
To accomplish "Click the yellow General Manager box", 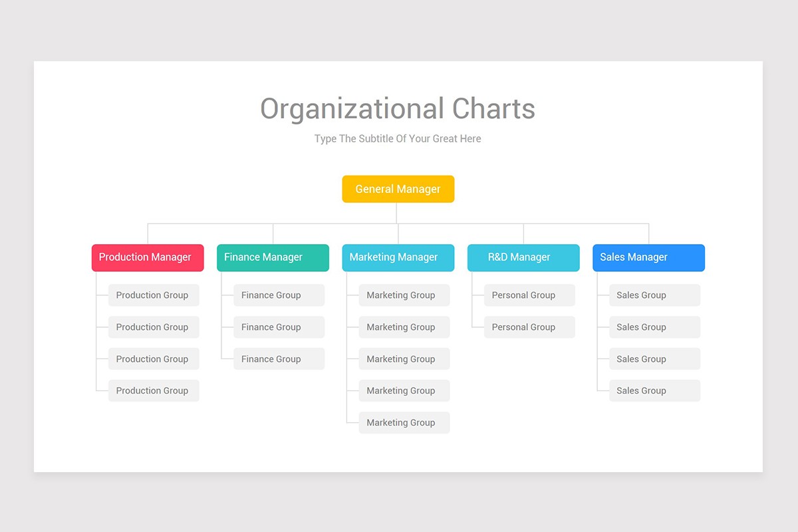I will pos(398,189).
